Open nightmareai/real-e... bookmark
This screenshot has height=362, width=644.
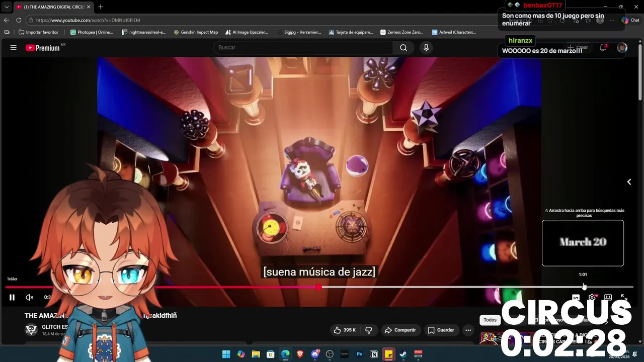143,32
